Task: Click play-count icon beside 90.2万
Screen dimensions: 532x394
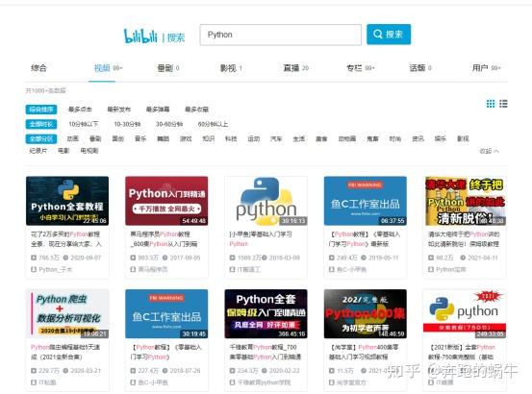Action: [x=431, y=258]
